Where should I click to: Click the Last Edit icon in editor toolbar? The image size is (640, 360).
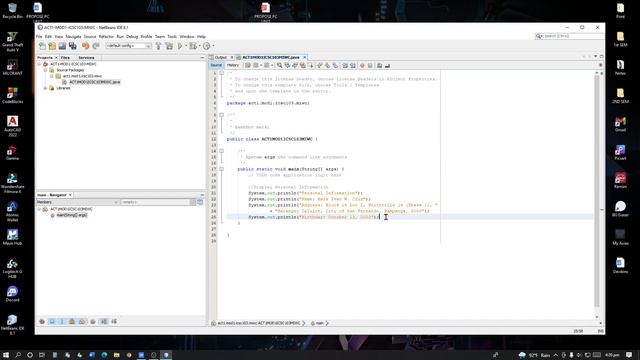point(248,65)
